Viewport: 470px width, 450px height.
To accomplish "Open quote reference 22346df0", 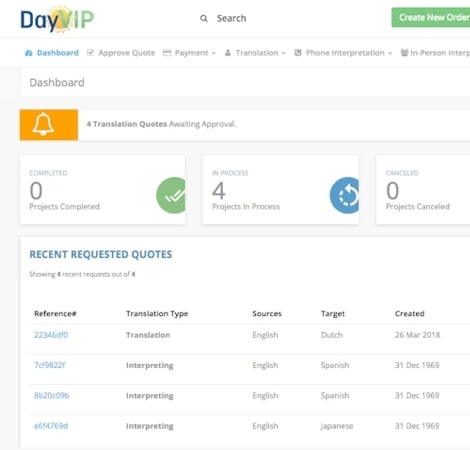I will click(x=51, y=335).
